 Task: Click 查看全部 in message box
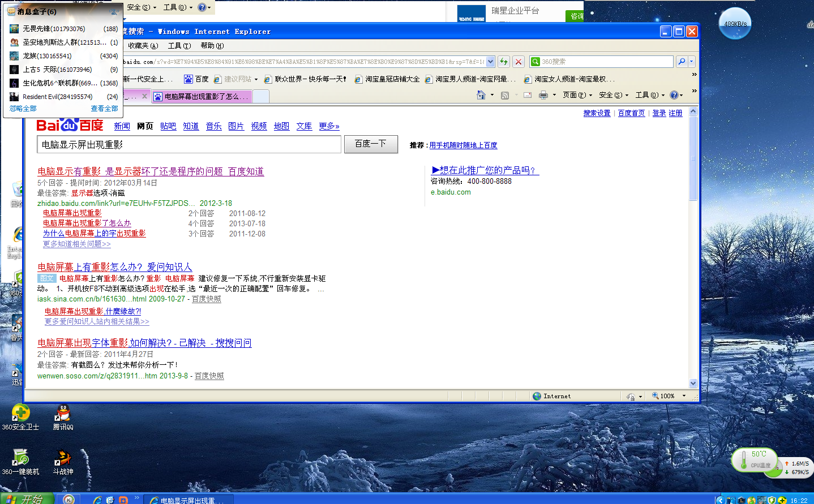104,109
